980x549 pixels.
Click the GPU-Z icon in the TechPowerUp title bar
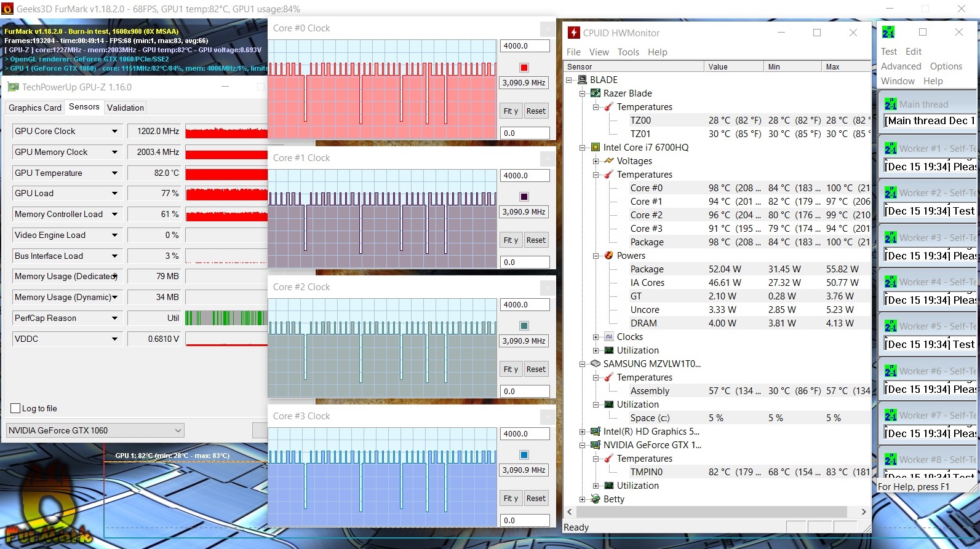click(13, 87)
